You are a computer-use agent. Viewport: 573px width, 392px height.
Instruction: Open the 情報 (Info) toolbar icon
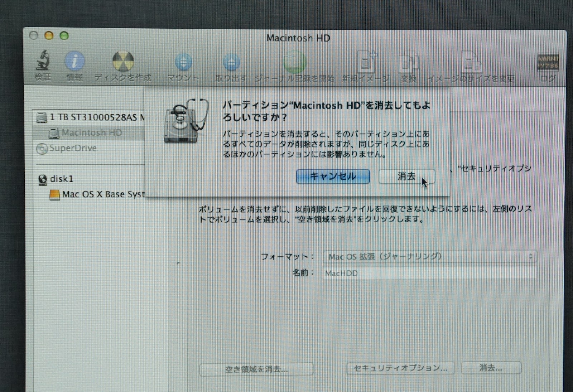coord(74,61)
